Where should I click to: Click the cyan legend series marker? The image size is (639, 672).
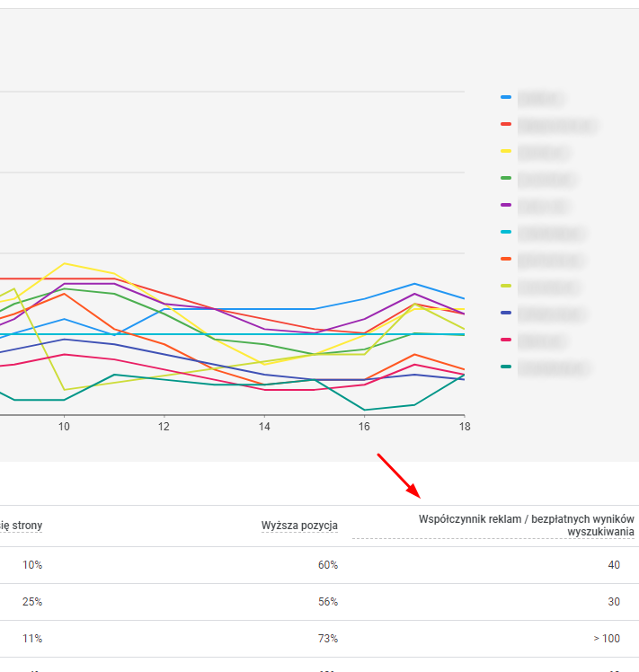pos(506,233)
